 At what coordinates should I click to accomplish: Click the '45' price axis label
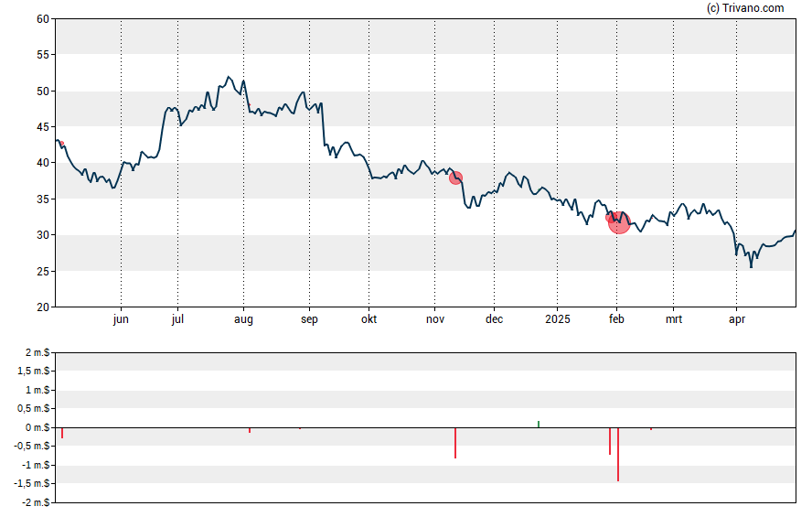(x=43, y=127)
